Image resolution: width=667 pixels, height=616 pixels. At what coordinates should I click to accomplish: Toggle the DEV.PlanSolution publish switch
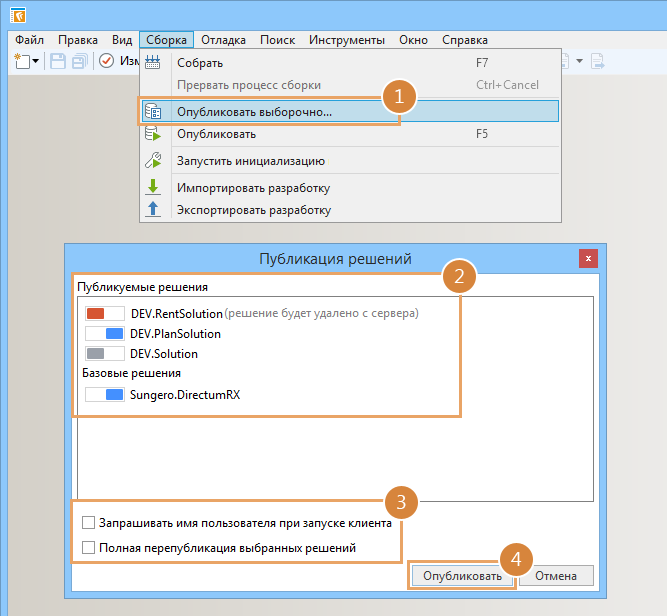pyautogui.click(x=105, y=333)
